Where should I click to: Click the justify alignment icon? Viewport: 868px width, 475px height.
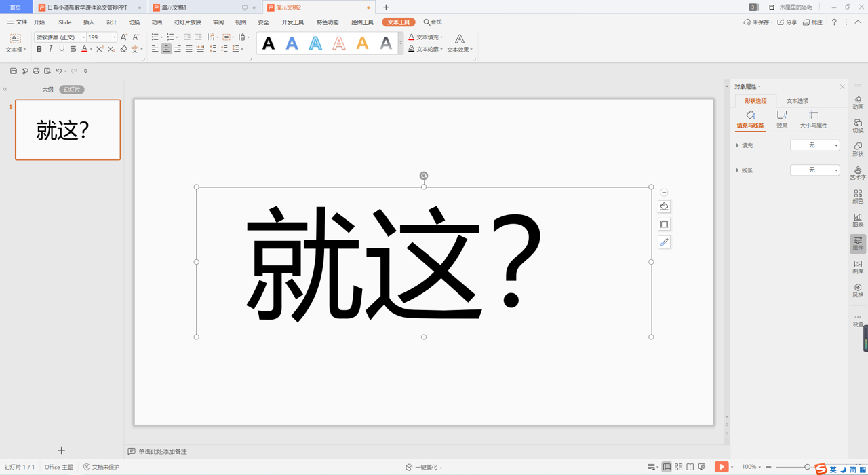[189, 49]
